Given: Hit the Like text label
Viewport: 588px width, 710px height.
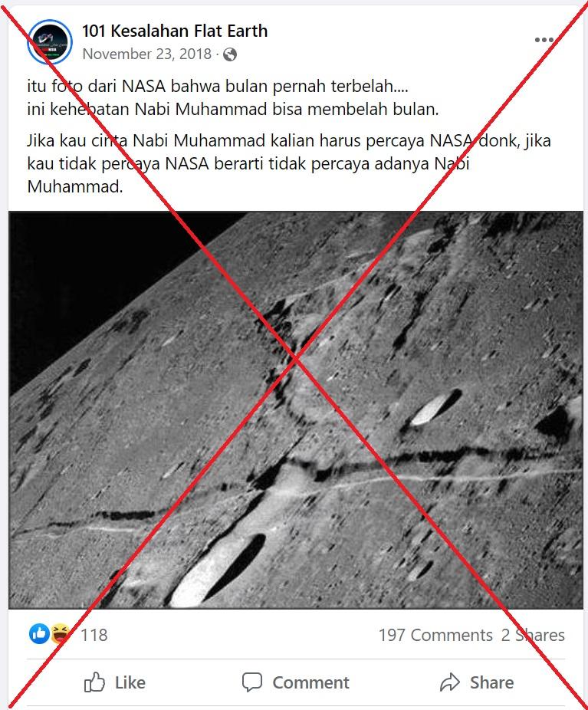Looking at the screenshot, I should (130, 682).
